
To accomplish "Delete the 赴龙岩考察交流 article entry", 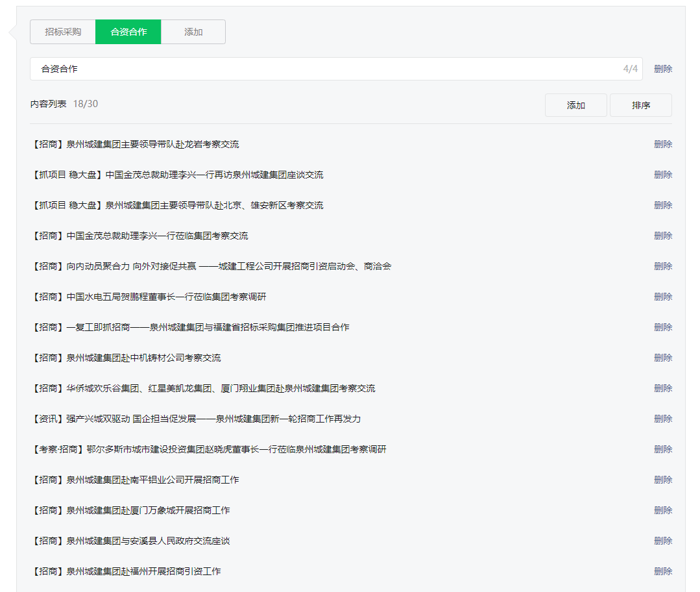I will [662, 144].
